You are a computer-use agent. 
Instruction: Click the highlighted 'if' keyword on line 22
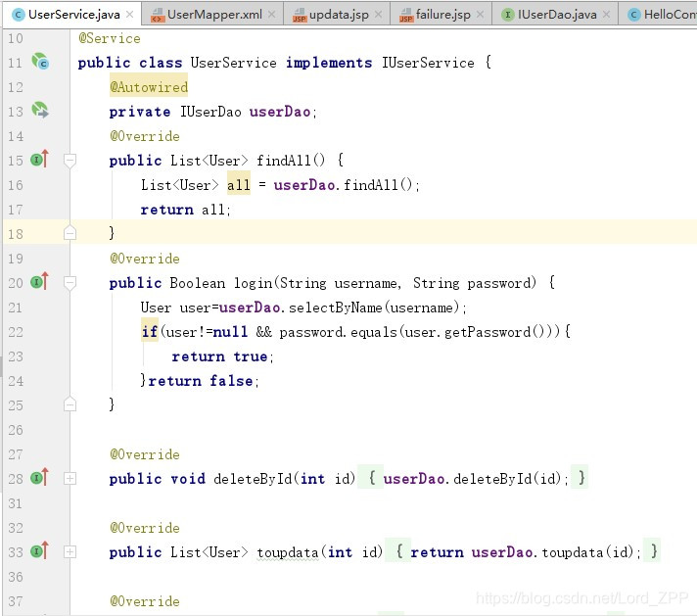coord(150,332)
